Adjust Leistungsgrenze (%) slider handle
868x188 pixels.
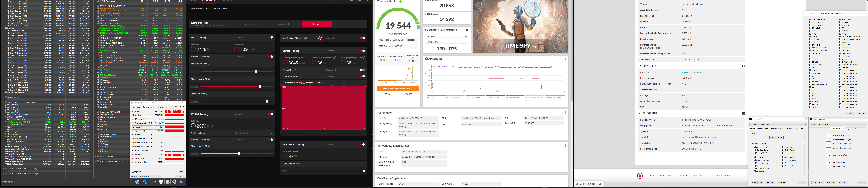pyautogui.click(x=364, y=171)
